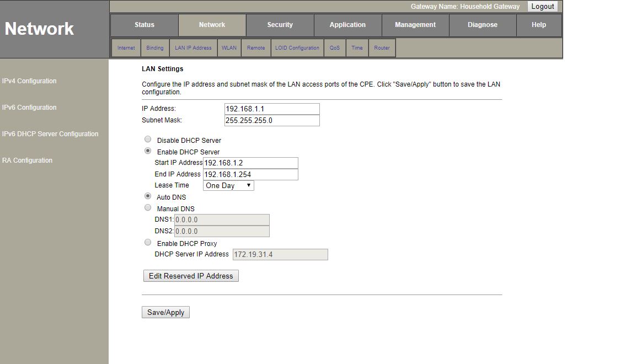Click the Save/Apply button

coord(165,312)
